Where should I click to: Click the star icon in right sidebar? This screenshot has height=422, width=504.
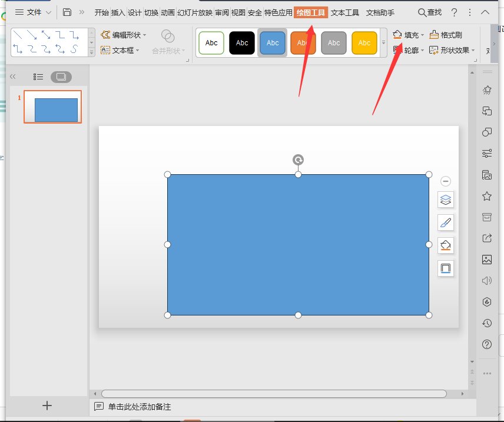[487, 196]
